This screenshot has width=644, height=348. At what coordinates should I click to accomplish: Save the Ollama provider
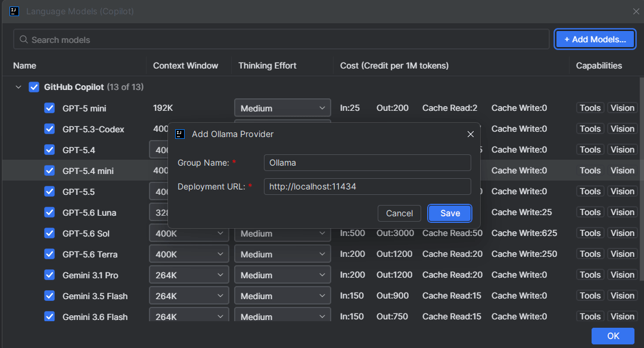pos(450,213)
